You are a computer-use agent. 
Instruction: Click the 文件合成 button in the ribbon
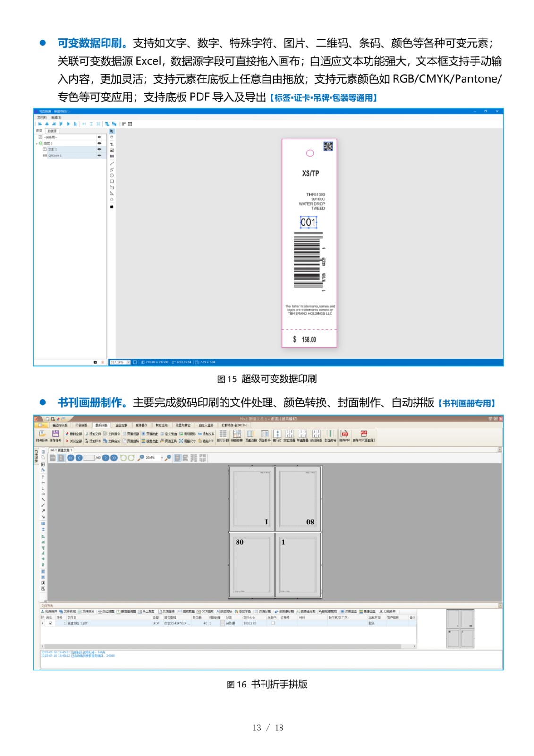[111, 441]
